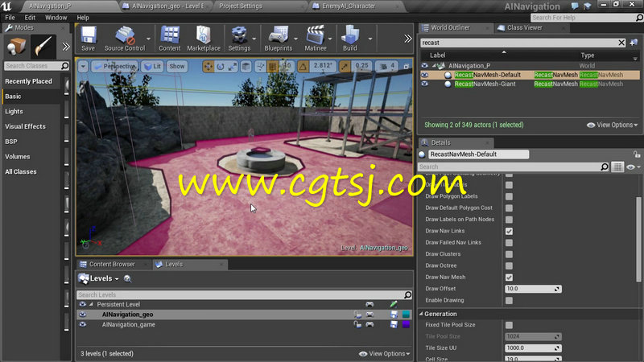Select the viewport translate gizmo icon
Screen dimensions: 644x362
point(208,66)
